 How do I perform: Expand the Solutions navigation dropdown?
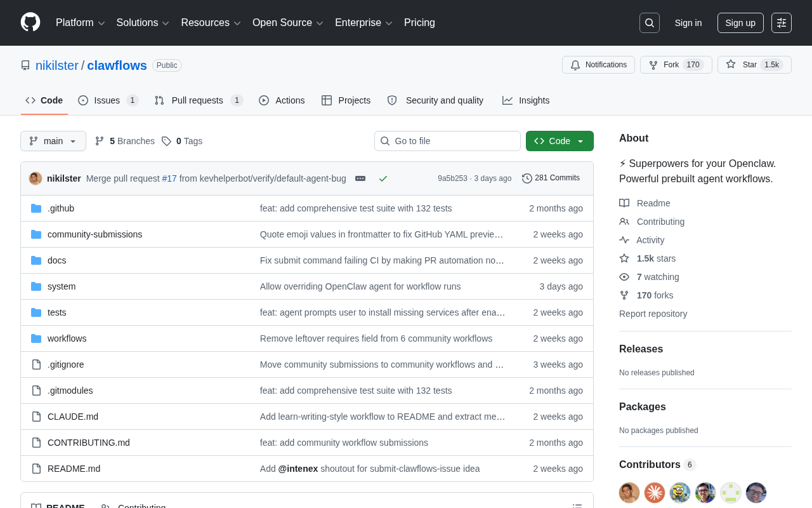[142, 23]
